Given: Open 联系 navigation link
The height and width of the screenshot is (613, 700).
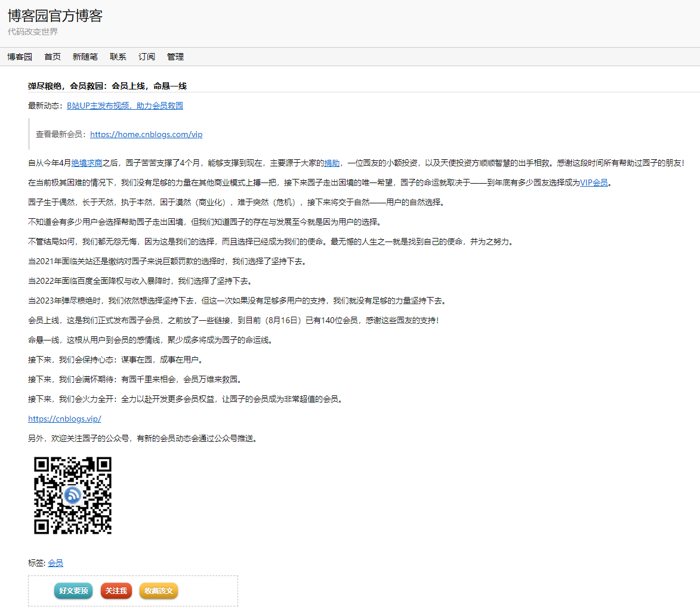Looking at the screenshot, I should point(118,57).
